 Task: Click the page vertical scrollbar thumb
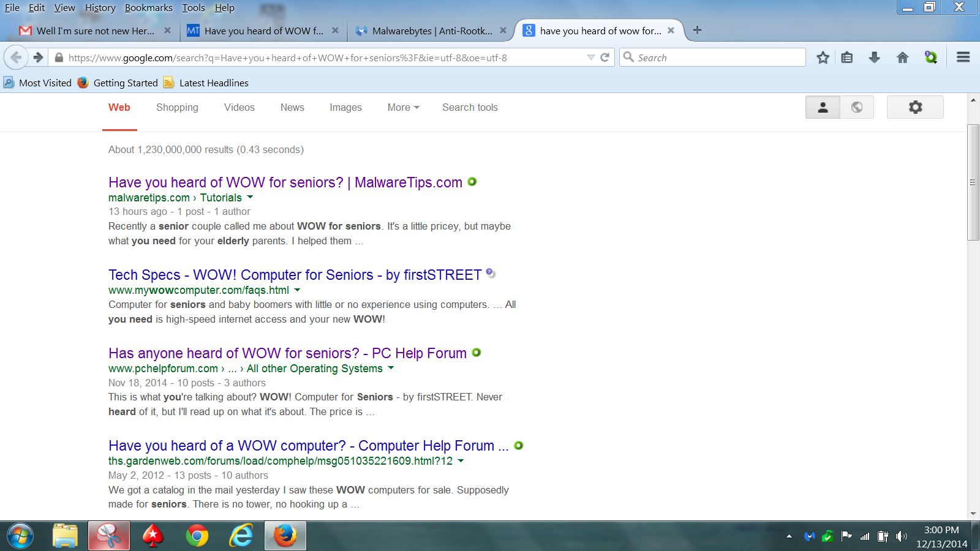pyautogui.click(x=973, y=182)
